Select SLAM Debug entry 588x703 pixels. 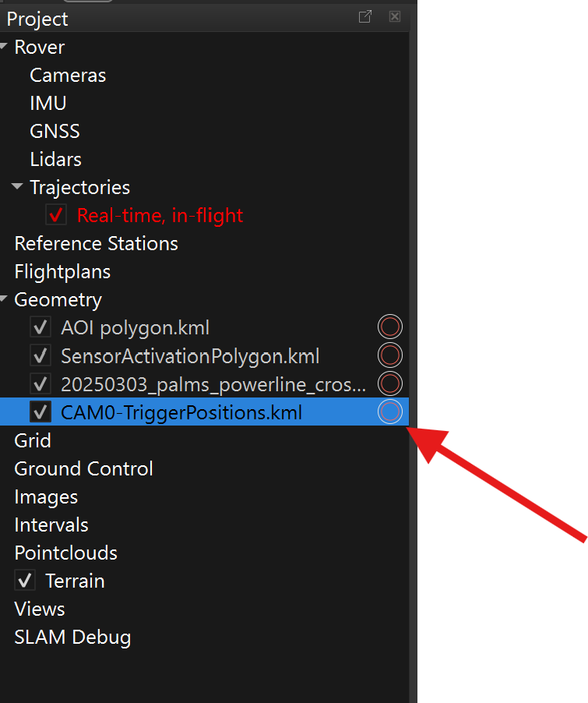pyautogui.click(x=72, y=637)
